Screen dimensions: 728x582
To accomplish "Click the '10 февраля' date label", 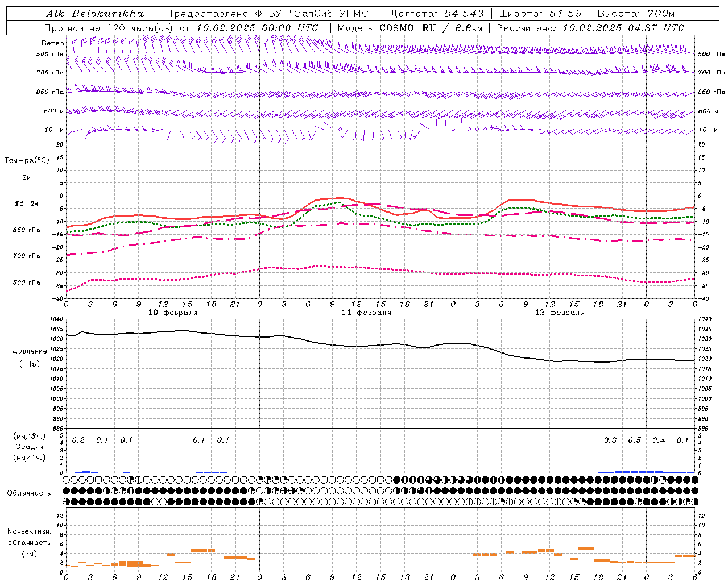I will tap(173, 313).
